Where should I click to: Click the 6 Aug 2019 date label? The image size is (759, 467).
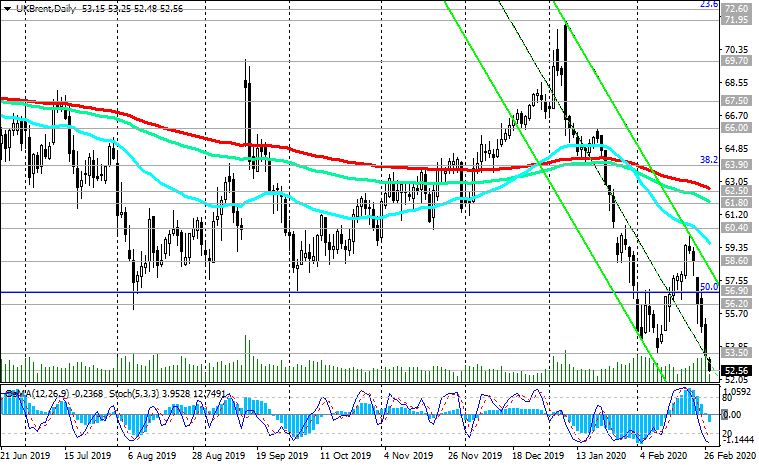click(152, 456)
